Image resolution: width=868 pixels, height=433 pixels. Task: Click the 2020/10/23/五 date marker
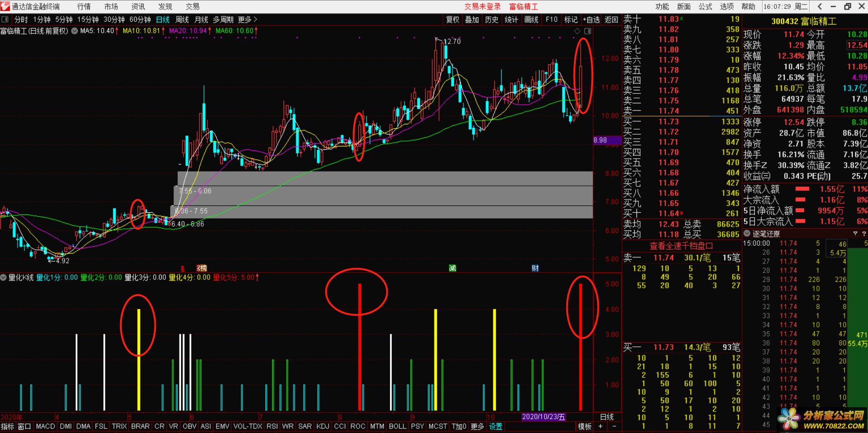(x=543, y=417)
